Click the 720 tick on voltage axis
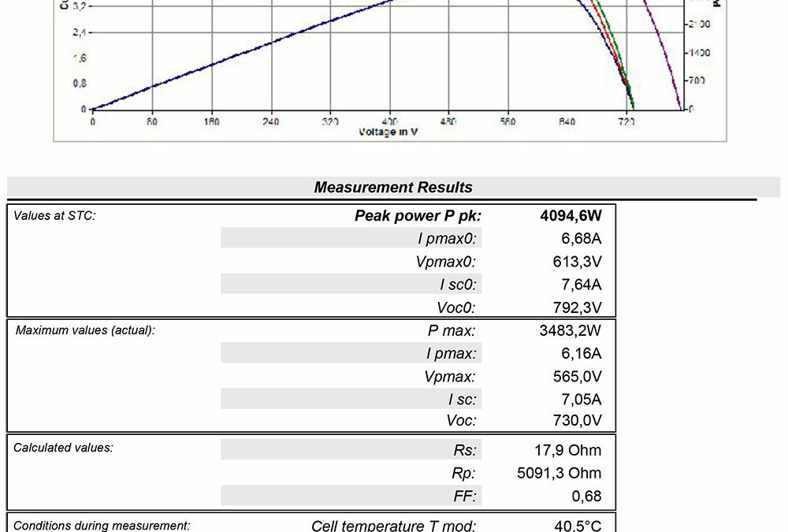The width and height of the screenshot is (788, 532). point(626,121)
